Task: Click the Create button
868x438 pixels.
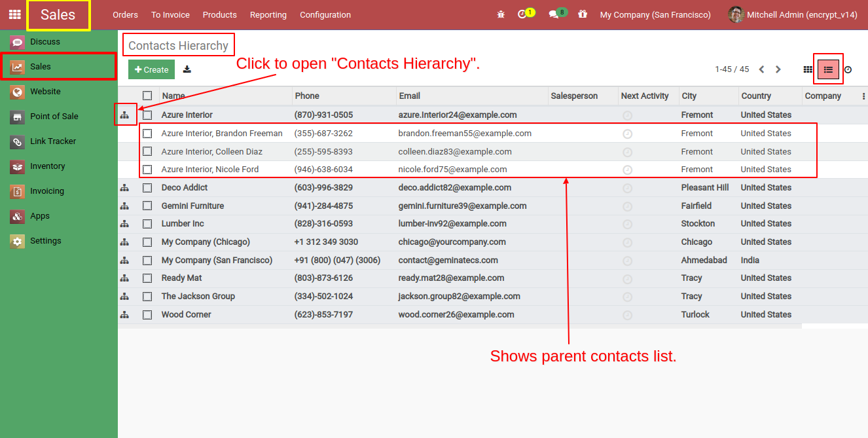Action: click(151, 69)
